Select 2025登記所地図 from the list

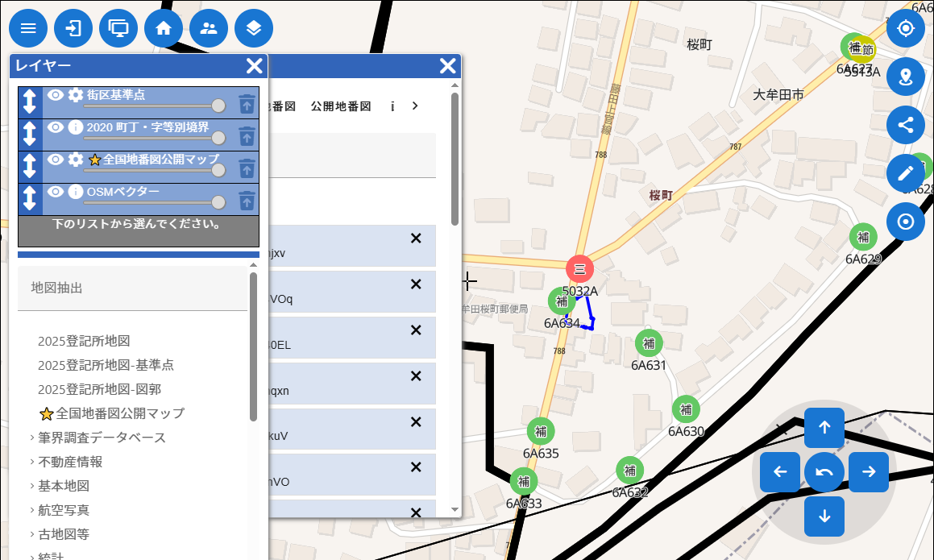[x=84, y=341]
